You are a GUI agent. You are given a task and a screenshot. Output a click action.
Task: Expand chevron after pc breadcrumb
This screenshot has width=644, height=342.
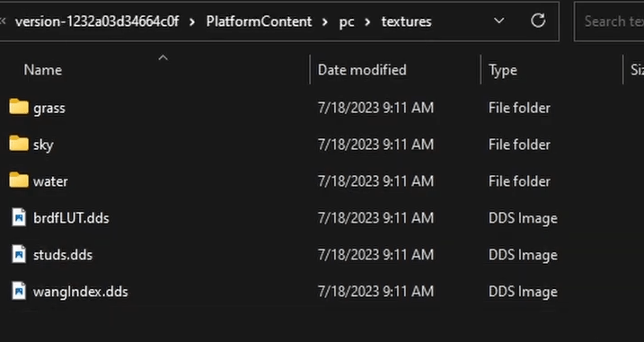pyautogui.click(x=367, y=22)
